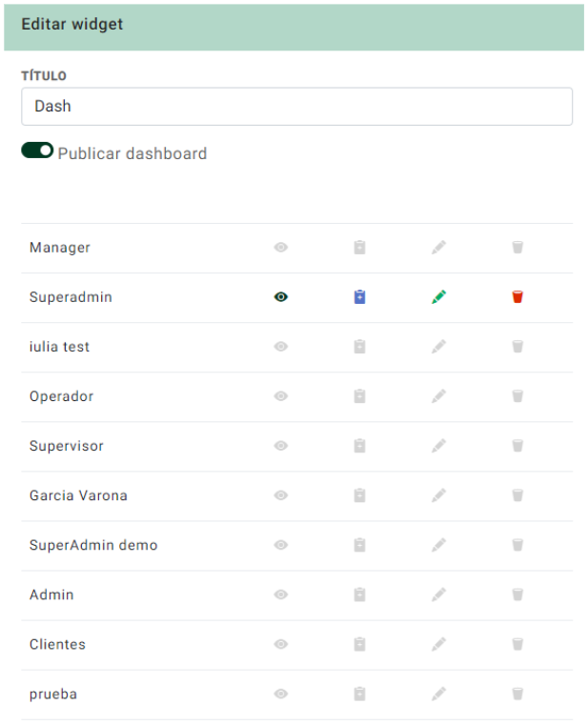This screenshot has height=725, width=588.
Task: Disable the Superadmin view eye icon
Action: [x=281, y=297]
